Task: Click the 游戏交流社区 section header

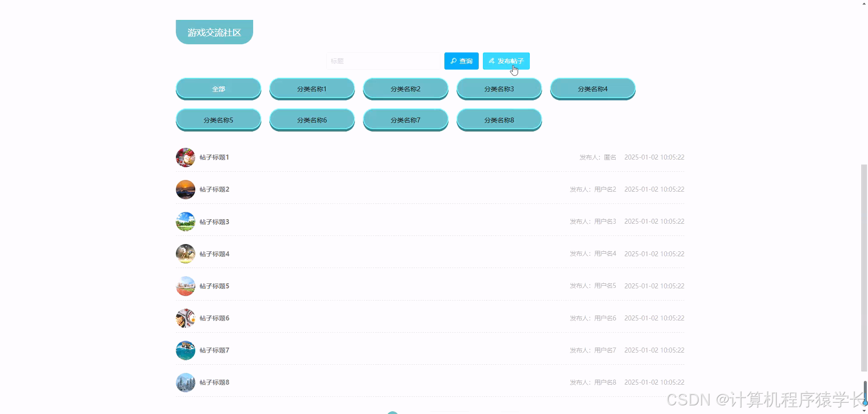Action: (x=214, y=32)
